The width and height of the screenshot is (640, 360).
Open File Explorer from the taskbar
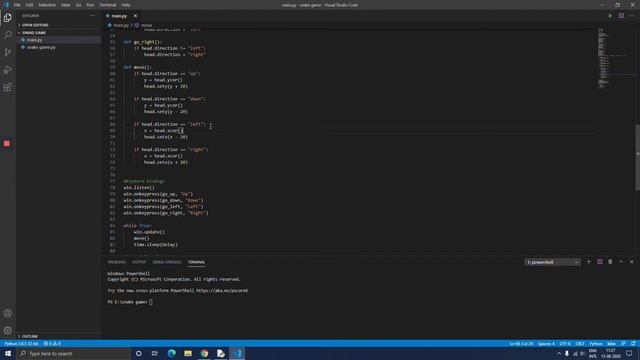point(188,353)
